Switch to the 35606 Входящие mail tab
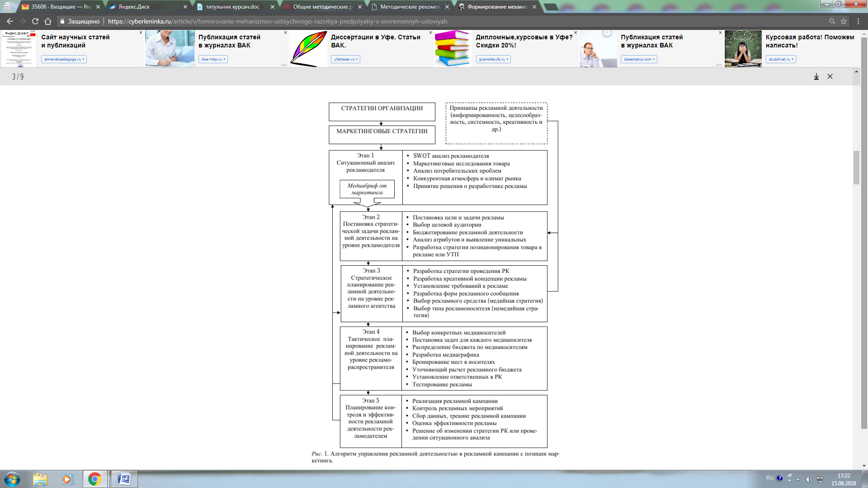Viewport: 868px width, 488px height. pyautogui.click(x=61, y=7)
